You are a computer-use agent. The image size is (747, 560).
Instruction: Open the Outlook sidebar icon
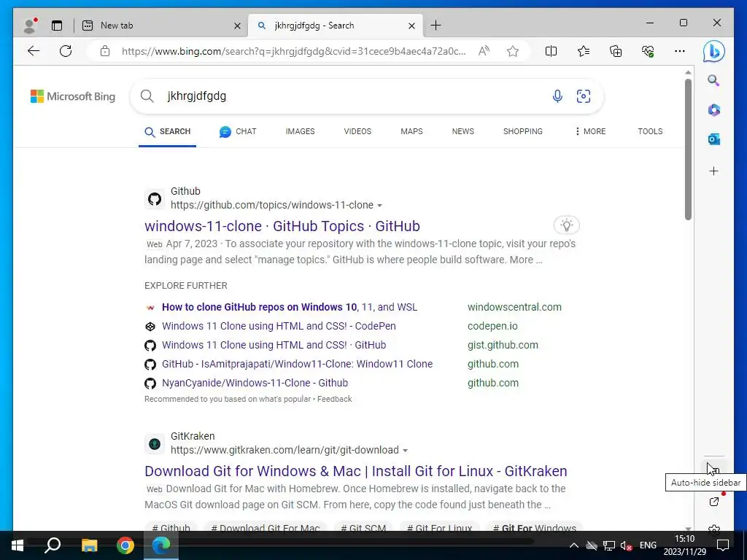713,139
